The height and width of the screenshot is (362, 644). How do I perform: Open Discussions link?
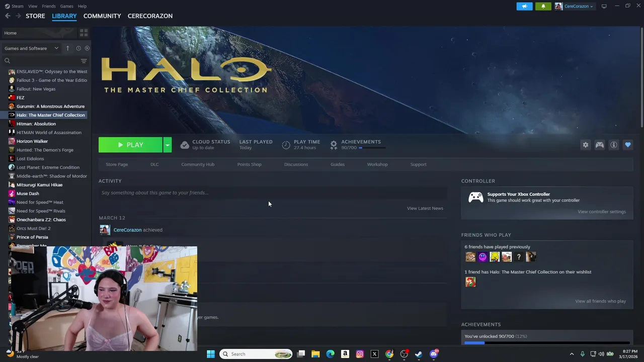click(296, 164)
